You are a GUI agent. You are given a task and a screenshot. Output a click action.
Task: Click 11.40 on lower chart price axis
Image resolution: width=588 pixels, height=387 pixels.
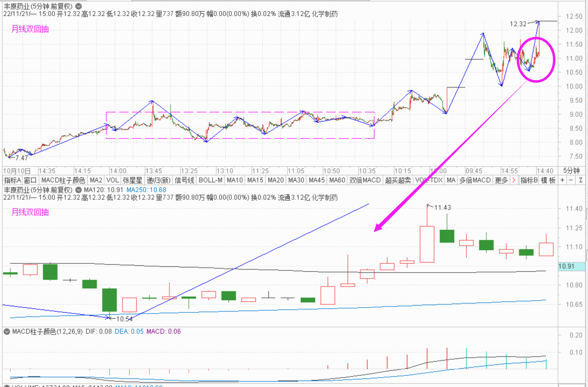point(574,209)
